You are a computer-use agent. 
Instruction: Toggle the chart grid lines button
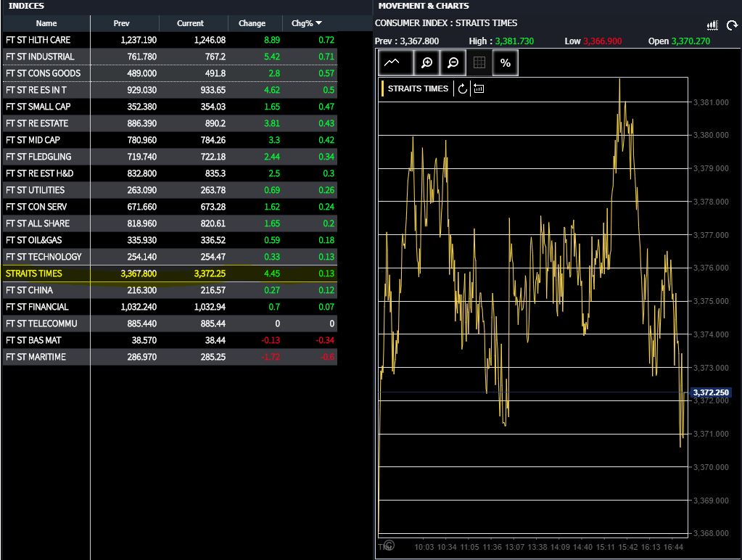pos(479,63)
